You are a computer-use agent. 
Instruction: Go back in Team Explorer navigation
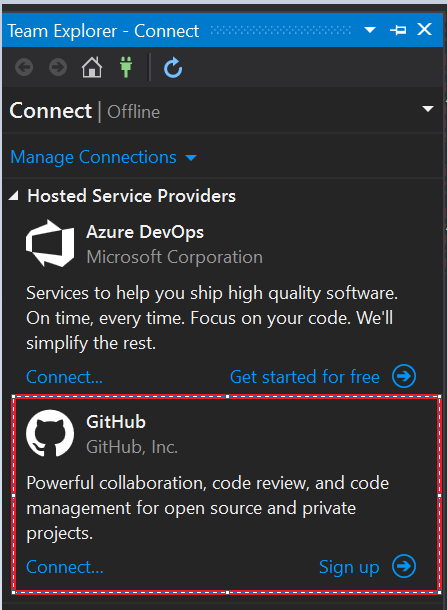(24, 67)
